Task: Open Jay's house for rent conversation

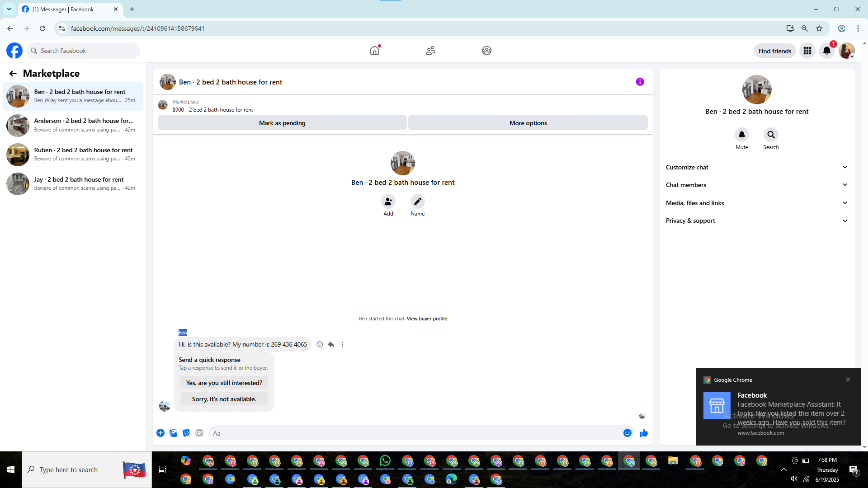Action: click(73, 184)
